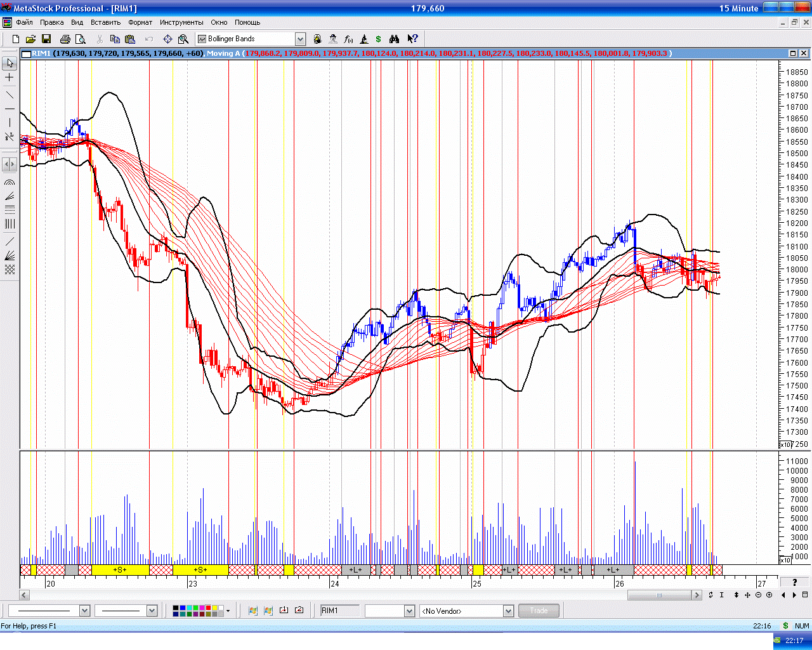Viewport: 812px width, 650px height.
Task: Toggle the S/L trade marker tool
Action: pos(10,136)
